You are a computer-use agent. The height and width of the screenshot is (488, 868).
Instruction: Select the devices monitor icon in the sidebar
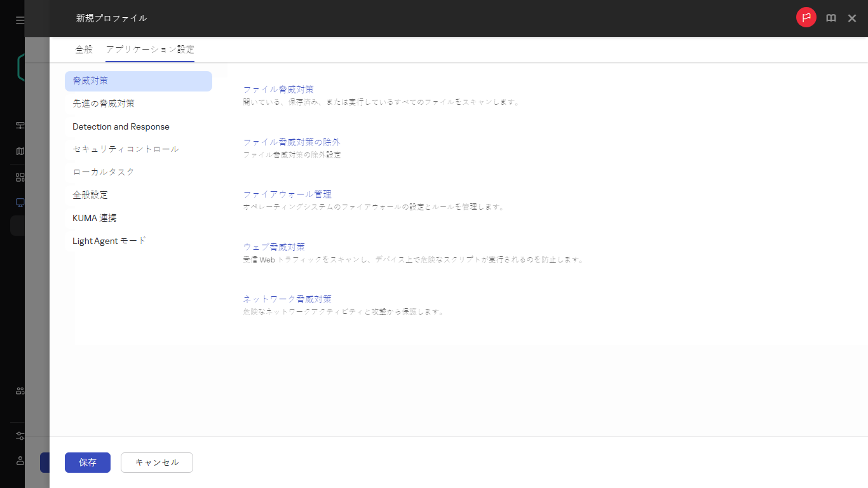click(x=19, y=202)
